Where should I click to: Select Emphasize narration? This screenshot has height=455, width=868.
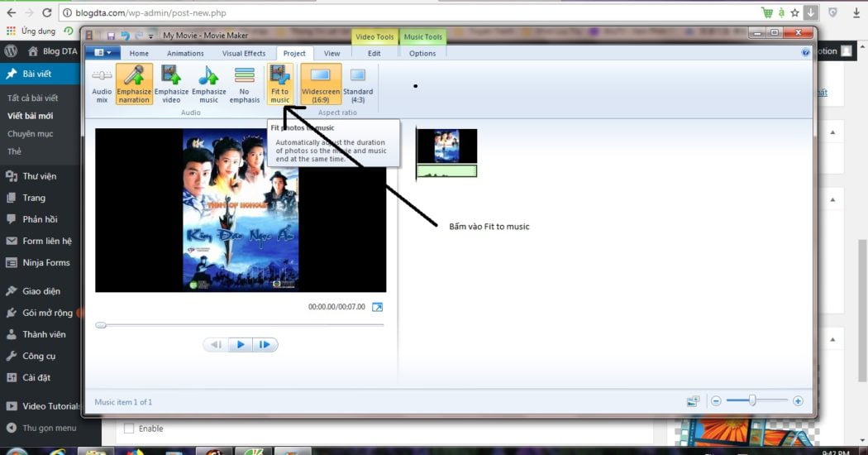[x=134, y=84]
